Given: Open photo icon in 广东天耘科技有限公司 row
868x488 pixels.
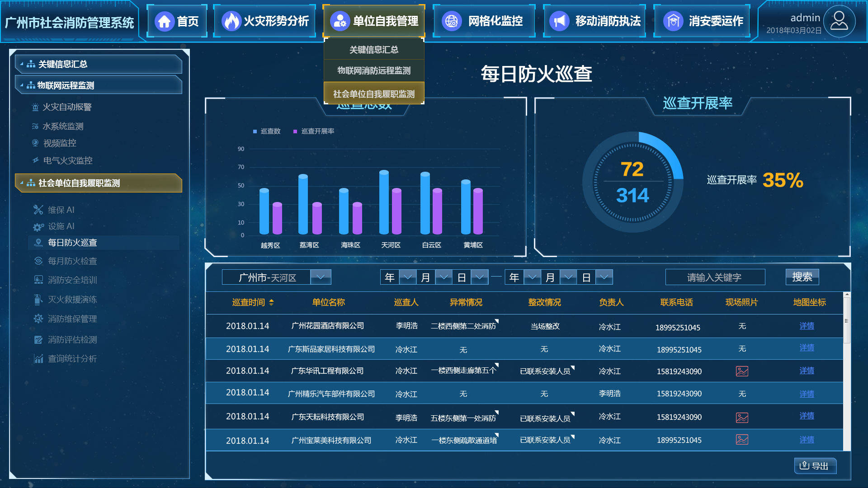Looking at the screenshot, I should (742, 418).
